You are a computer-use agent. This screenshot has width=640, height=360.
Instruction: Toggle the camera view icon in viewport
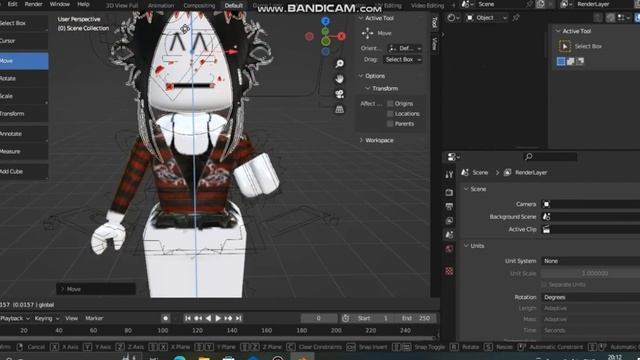click(339, 94)
